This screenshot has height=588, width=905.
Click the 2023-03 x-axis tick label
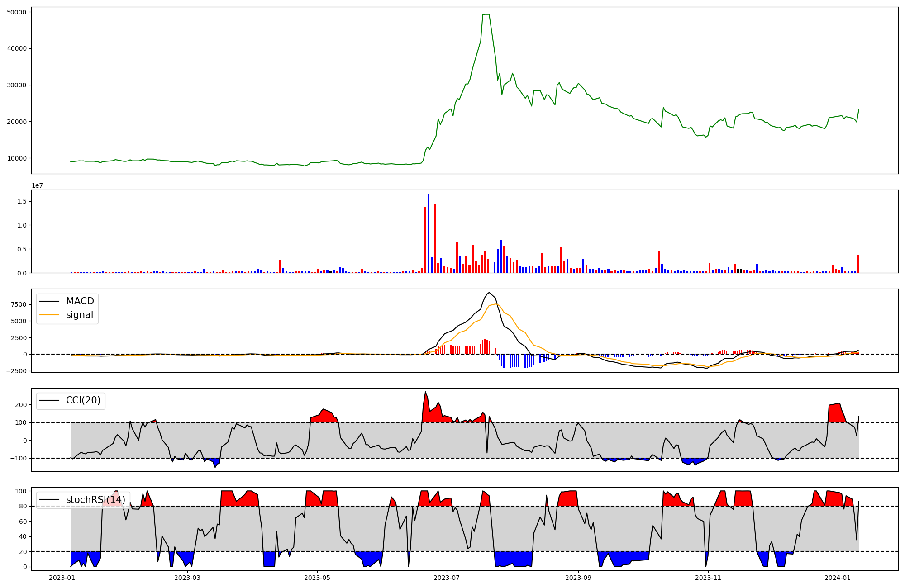(187, 578)
